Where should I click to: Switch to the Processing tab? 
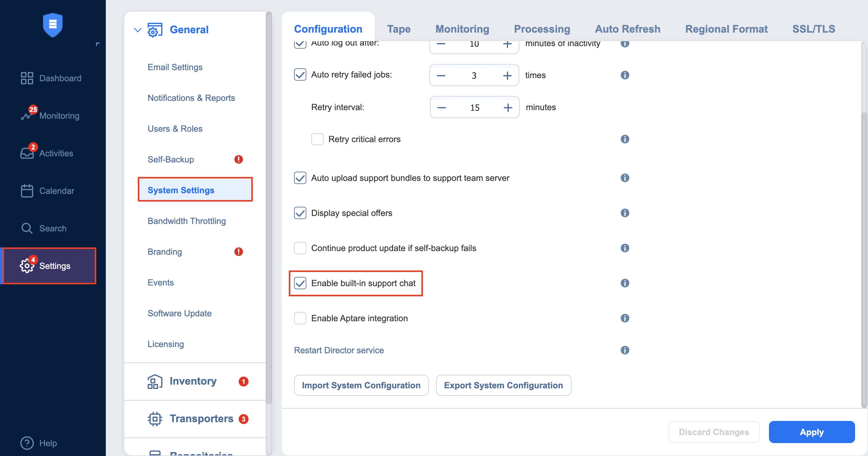click(x=542, y=29)
